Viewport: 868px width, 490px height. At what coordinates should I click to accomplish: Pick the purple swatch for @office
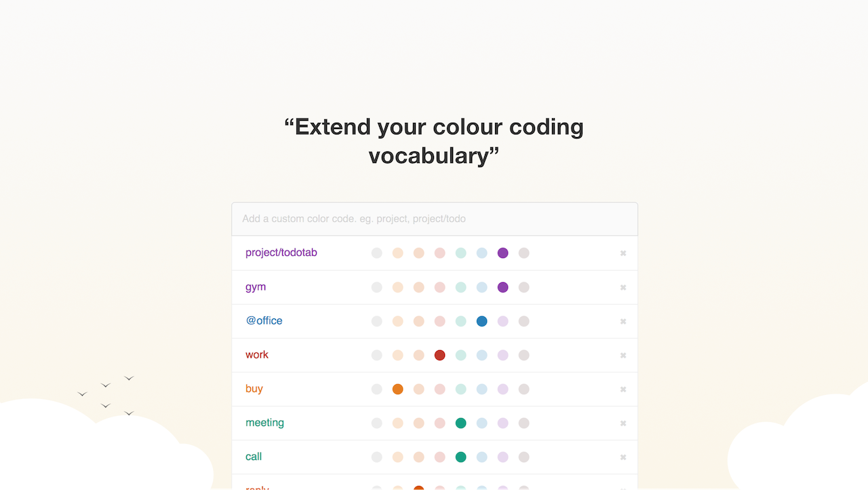[x=502, y=321]
